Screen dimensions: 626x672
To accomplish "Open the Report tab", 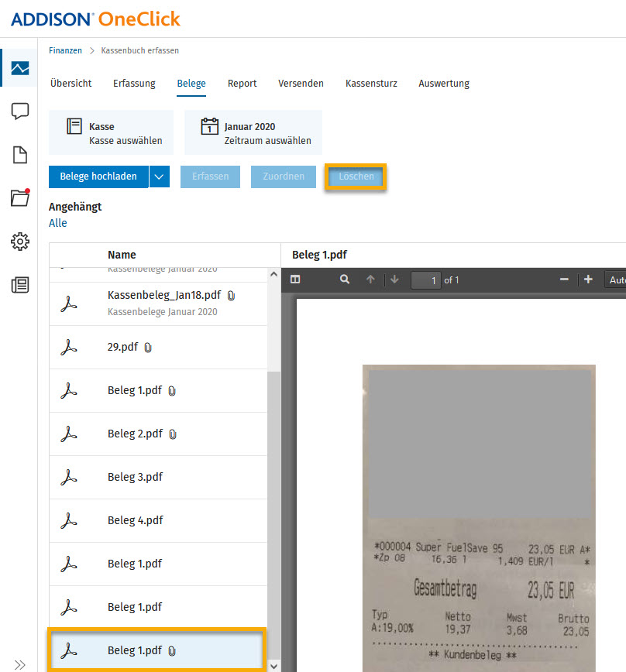I will click(x=242, y=83).
